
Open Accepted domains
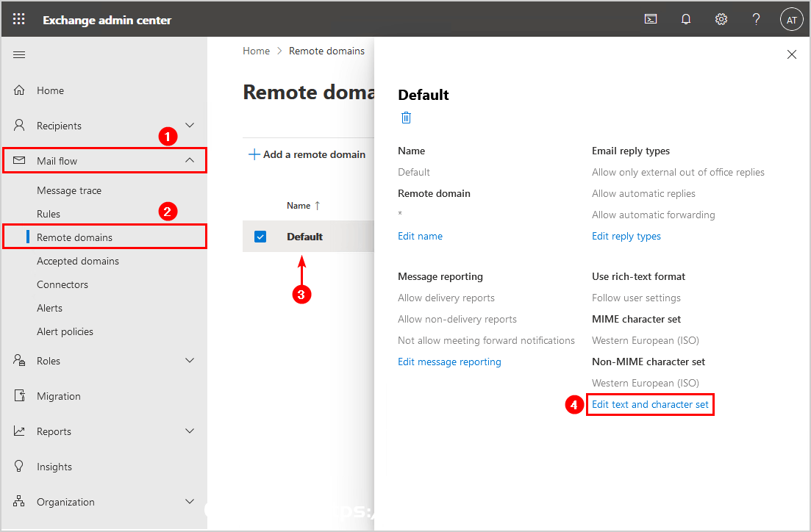[x=78, y=261]
